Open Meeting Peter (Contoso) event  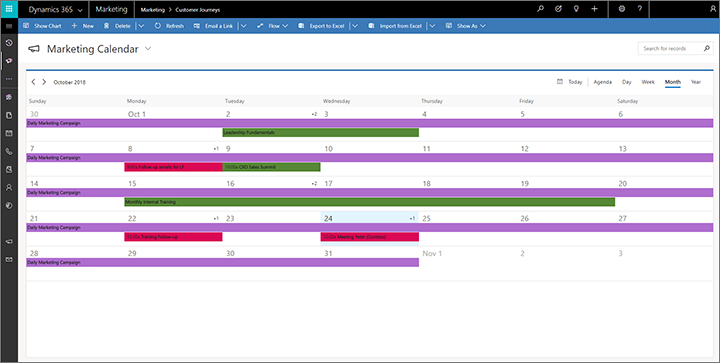pos(370,237)
